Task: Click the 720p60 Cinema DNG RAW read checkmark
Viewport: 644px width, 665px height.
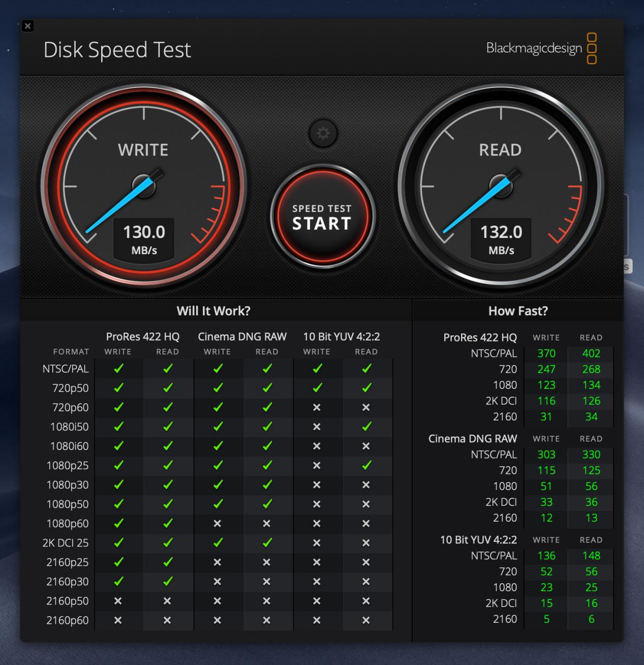Action: (267, 407)
